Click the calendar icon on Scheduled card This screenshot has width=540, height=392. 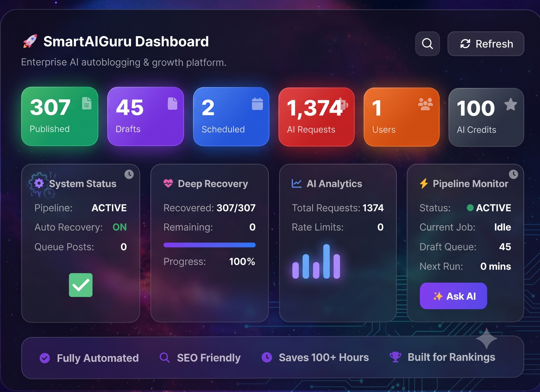(257, 104)
